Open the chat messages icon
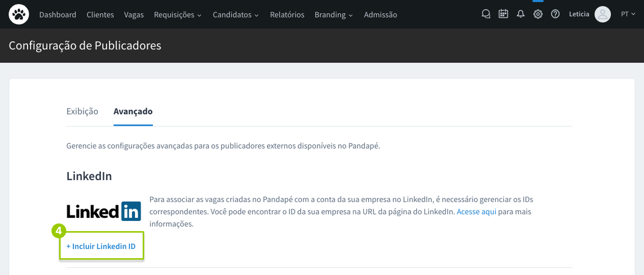This screenshot has width=644, height=275. coord(486,14)
